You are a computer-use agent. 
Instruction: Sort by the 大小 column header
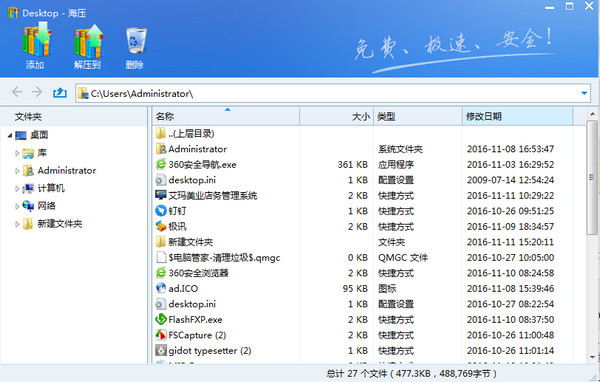[x=336, y=116]
